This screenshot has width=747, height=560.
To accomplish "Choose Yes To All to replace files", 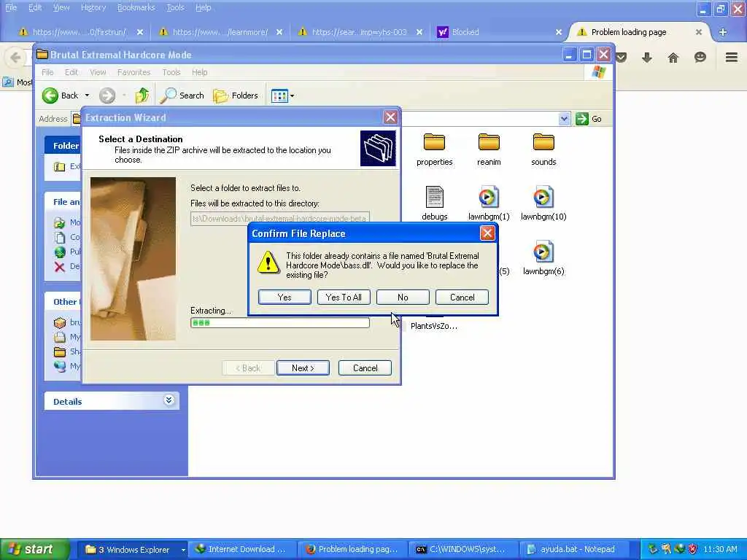I will point(344,297).
